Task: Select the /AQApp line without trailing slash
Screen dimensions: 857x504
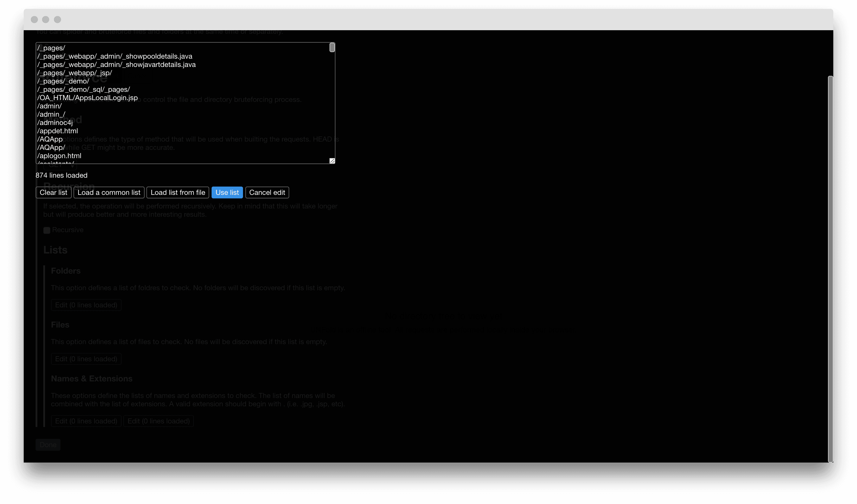Action: coord(50,139)
